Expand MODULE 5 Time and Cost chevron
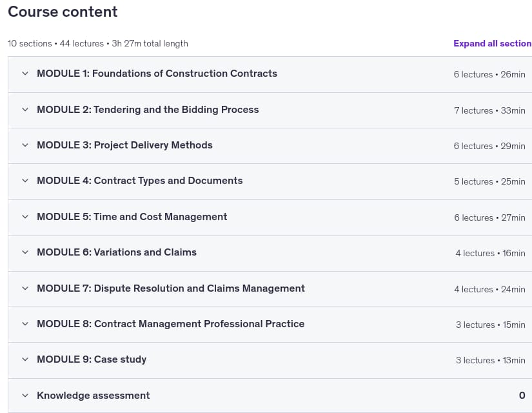This screenshot has width=532, height=413. (x=25, y=217)
